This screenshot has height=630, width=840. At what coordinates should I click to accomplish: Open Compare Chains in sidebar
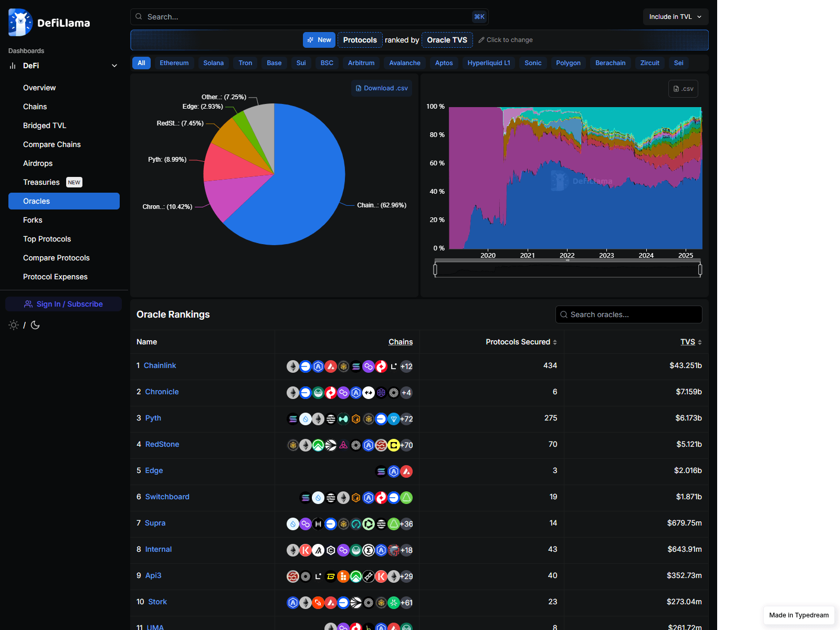(52, 144)
